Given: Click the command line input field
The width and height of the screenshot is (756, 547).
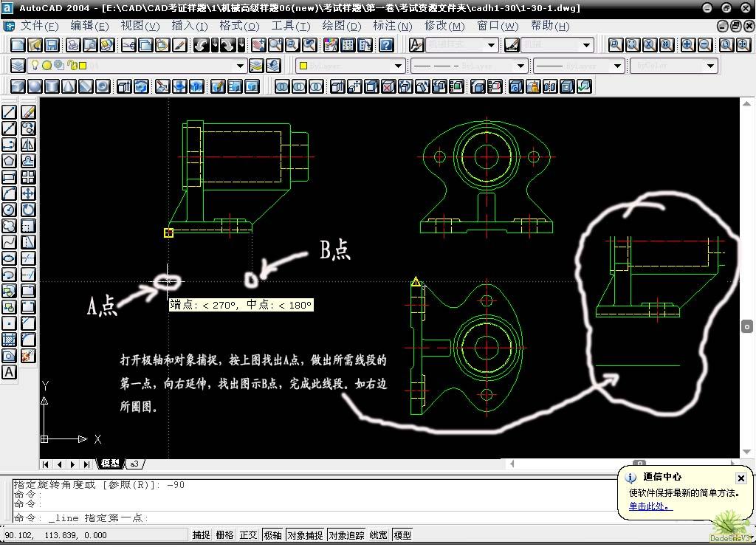Looking at the screenshot, I should click(295, 518).
